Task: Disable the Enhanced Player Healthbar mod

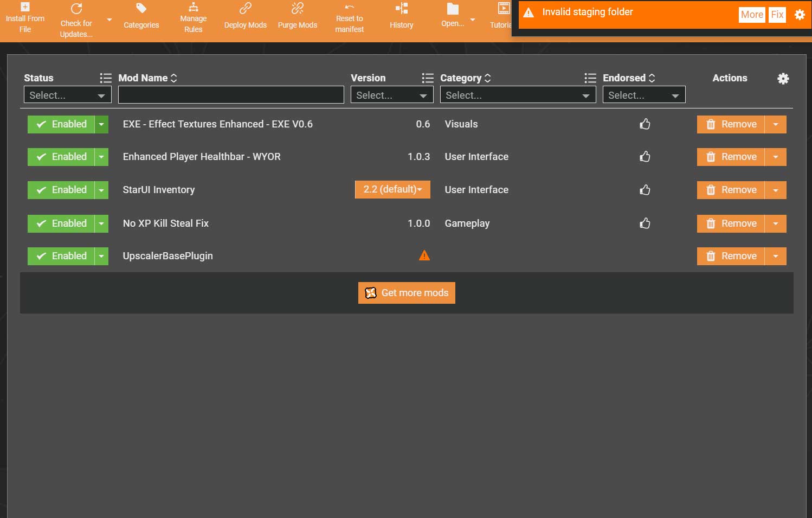Action: tap(61, 157)
